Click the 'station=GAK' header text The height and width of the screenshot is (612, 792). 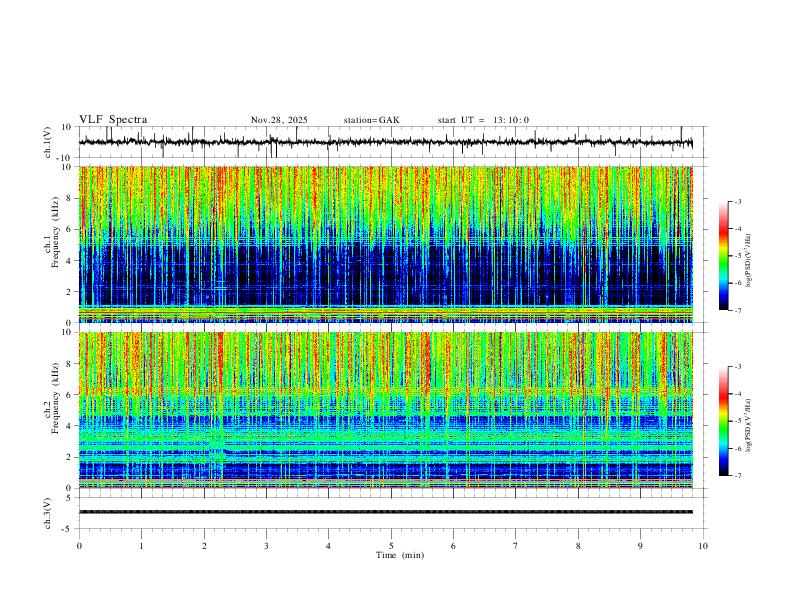click(371, 120)
